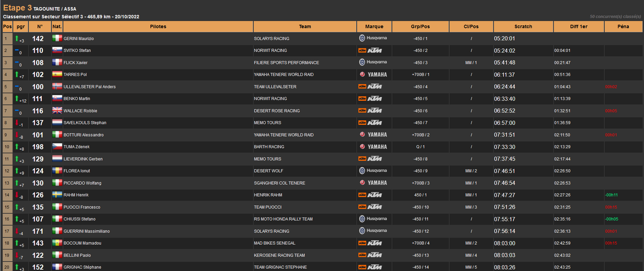Click diff time 00:04:01 in SVITKO's row
Viewport: 644px width, 271px height.
(562, 51)
